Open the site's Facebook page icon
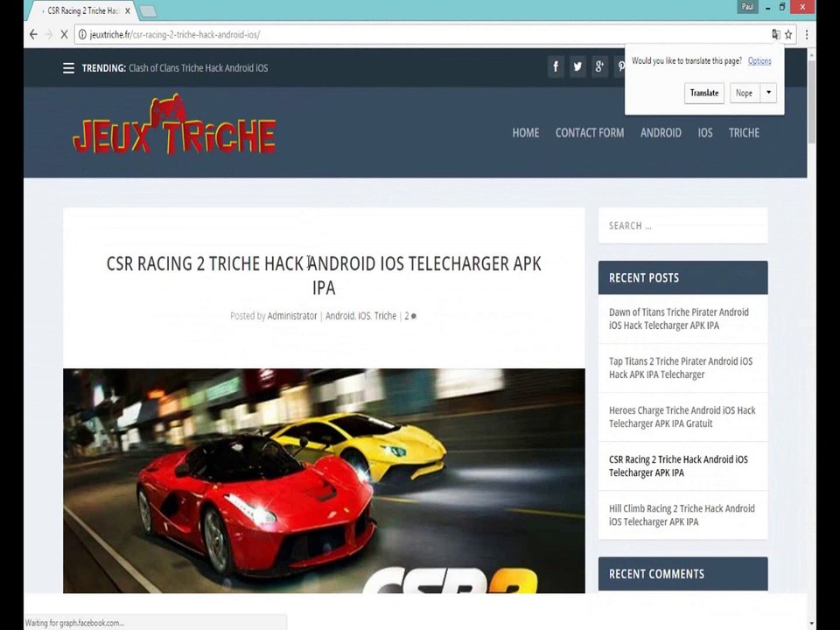840x630 pixels. coord(556,66)
